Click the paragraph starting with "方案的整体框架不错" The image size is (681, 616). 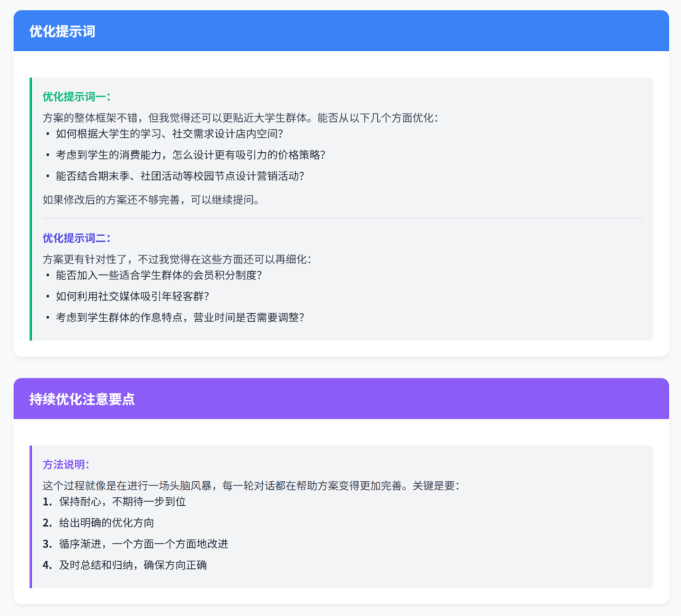tap(240, 118)
